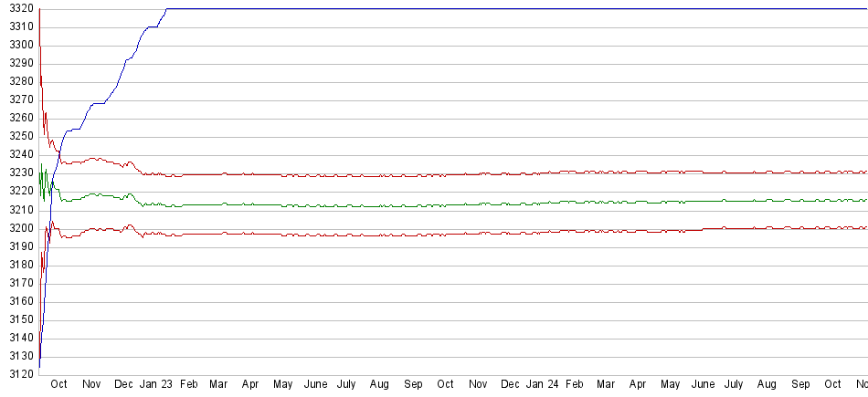The height and width of the screenshot is (397, 868).
Task: Select the 3250 y-axis label
Action: (21, 137)
